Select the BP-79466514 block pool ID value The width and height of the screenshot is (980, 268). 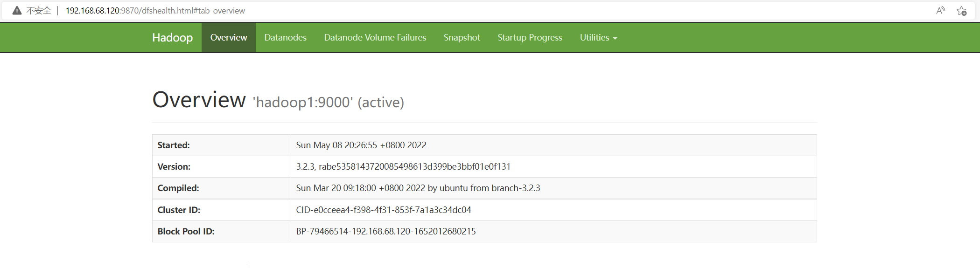[386, 231]
